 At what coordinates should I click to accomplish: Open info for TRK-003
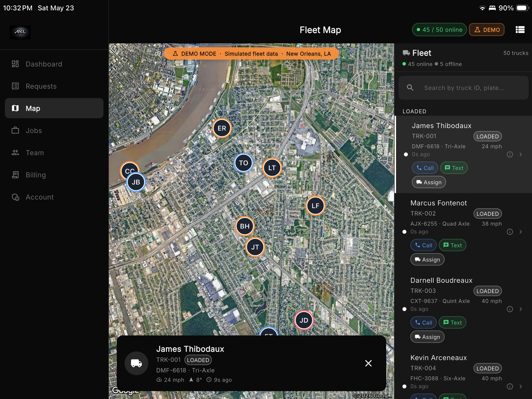(510, 309)
